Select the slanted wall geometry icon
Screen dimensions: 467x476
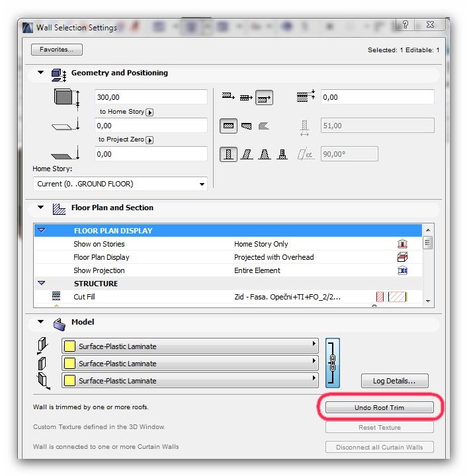(x=247, y=155)
